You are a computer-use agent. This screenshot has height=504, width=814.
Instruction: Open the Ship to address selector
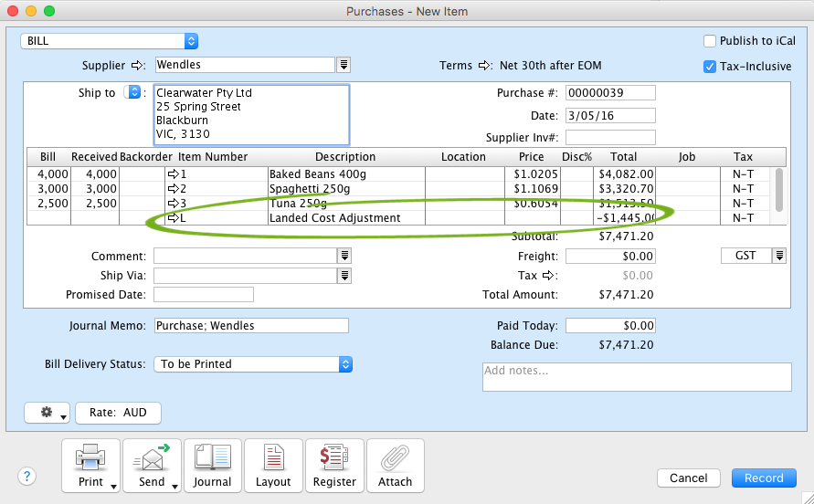[133, 92]
